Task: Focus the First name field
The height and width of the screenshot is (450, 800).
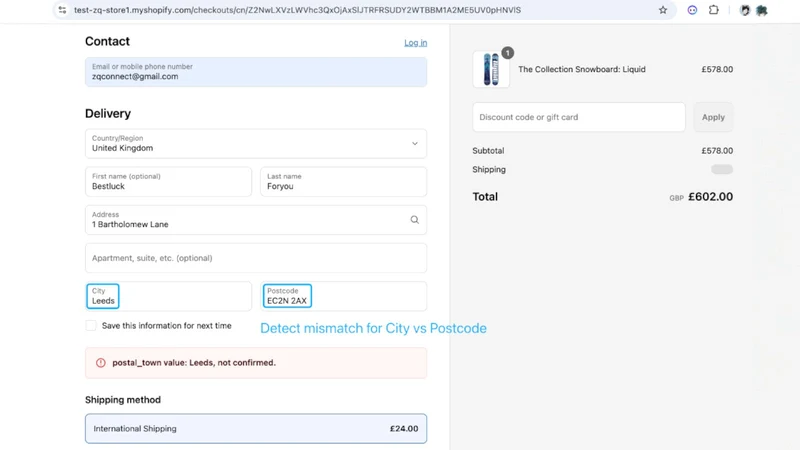Action: pyautogui.click(x=168, y=182)
